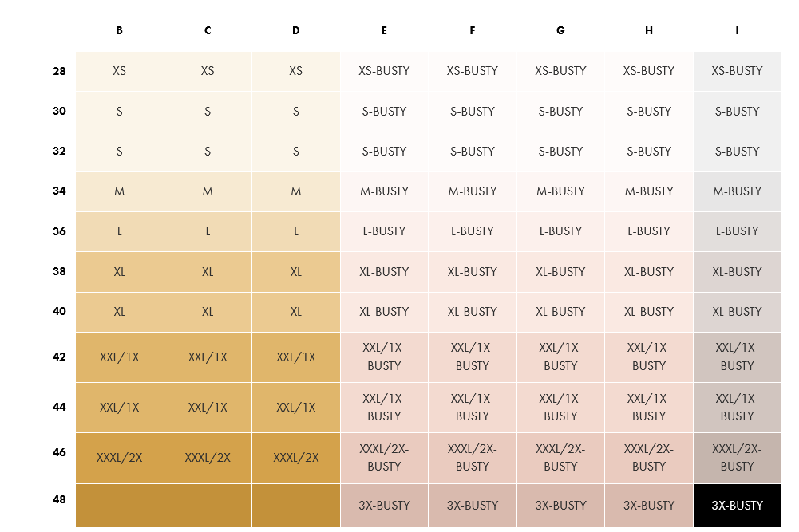Select XS cell in column B row 28

(120, 71)
